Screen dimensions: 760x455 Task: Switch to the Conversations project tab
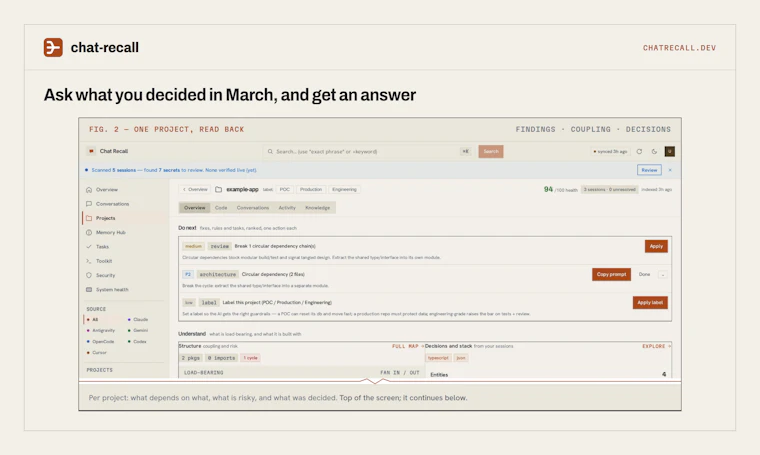click(x=253, y=208)
